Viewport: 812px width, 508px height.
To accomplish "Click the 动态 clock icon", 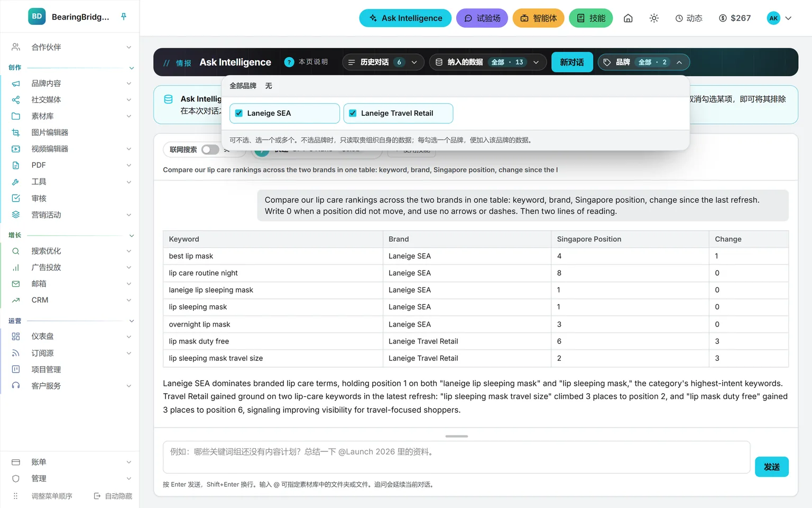I will (x=679, y=18).
